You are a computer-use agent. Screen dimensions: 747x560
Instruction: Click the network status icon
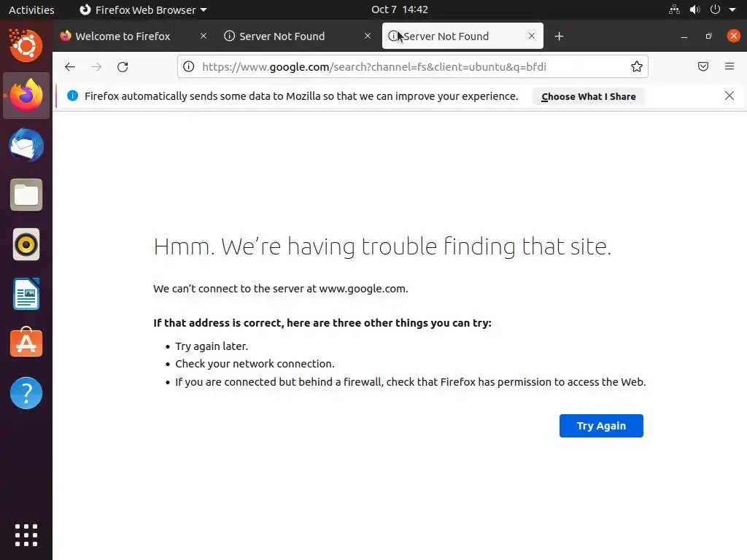pos(674,9)
